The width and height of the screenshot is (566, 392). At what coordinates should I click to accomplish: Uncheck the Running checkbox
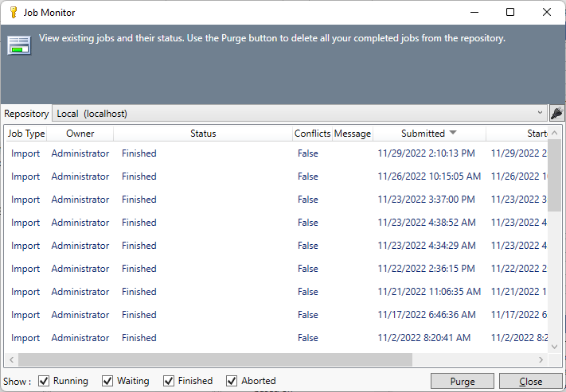[x=44, y=381]
